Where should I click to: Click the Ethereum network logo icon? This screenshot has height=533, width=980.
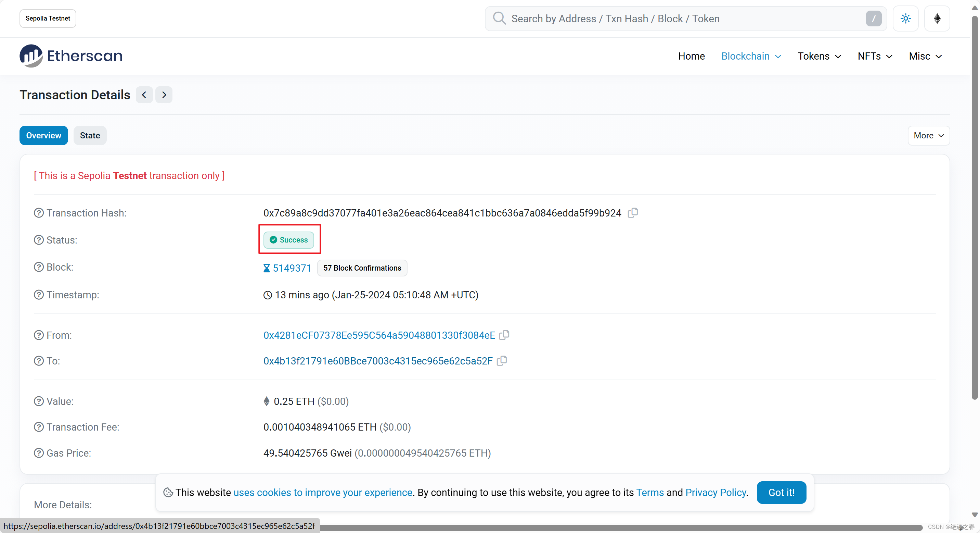click(937, 18)
